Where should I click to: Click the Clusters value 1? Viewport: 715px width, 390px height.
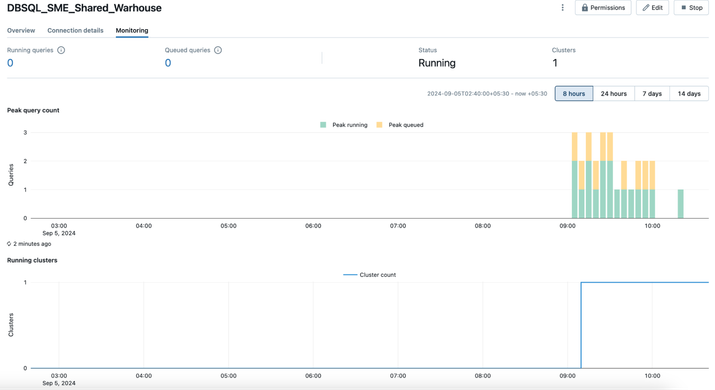point(555,63)
